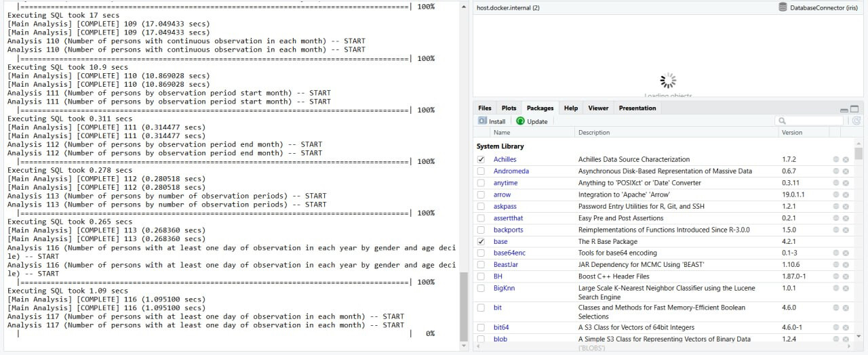Image resolution: width=868 pixels, height=355 pixels.
Task: Click the System Library heading
Action: point(500,146)
